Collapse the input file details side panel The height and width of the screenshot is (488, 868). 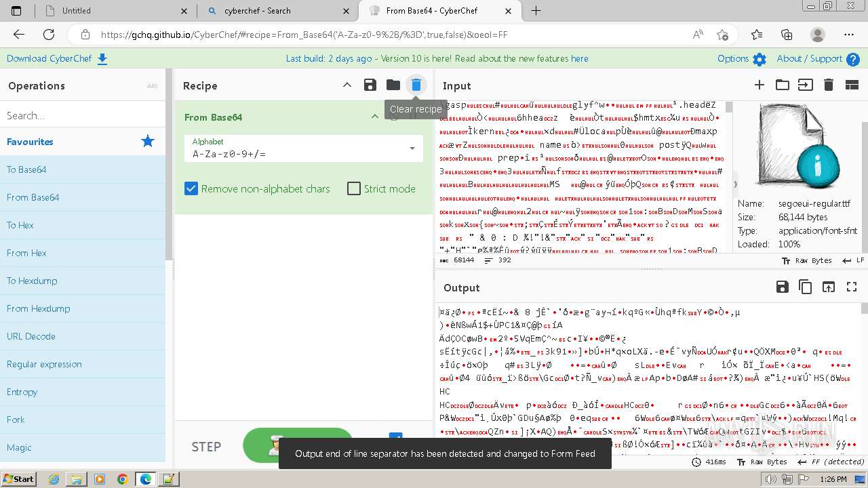click(736, 184)
